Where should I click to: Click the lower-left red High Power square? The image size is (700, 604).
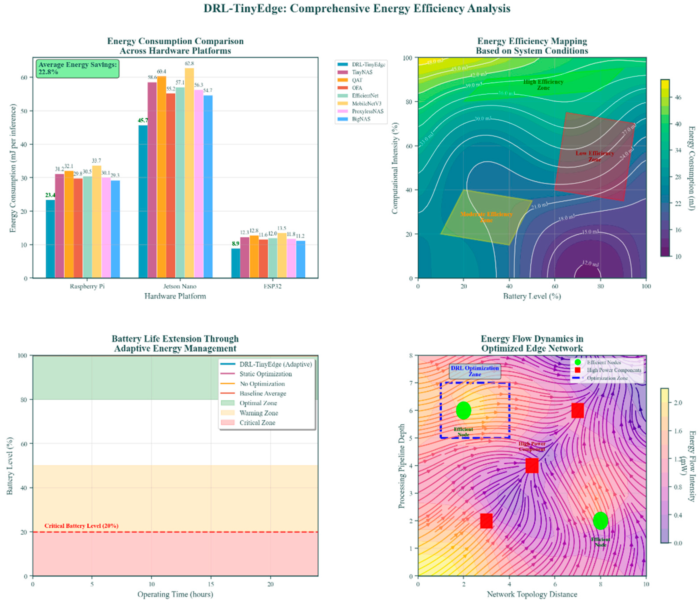click(486, 521)
